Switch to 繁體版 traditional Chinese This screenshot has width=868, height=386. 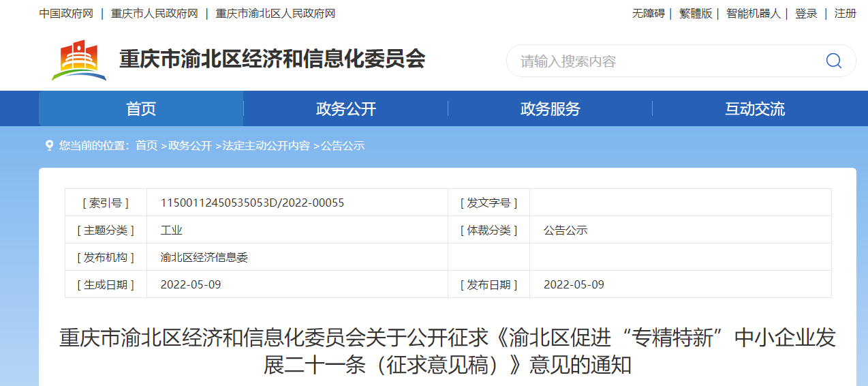pos(695,14)
